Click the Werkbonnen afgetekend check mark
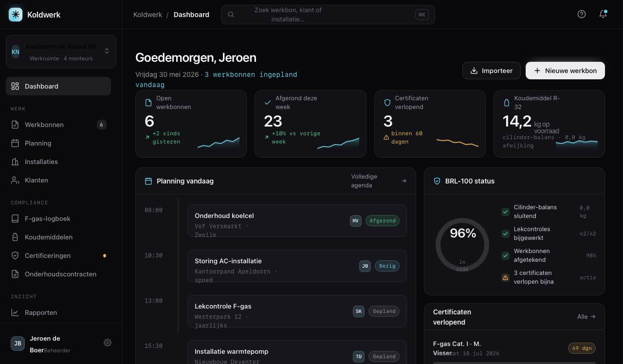The height and width of the screenshot is (364, 623). click(x=505, y=255)
